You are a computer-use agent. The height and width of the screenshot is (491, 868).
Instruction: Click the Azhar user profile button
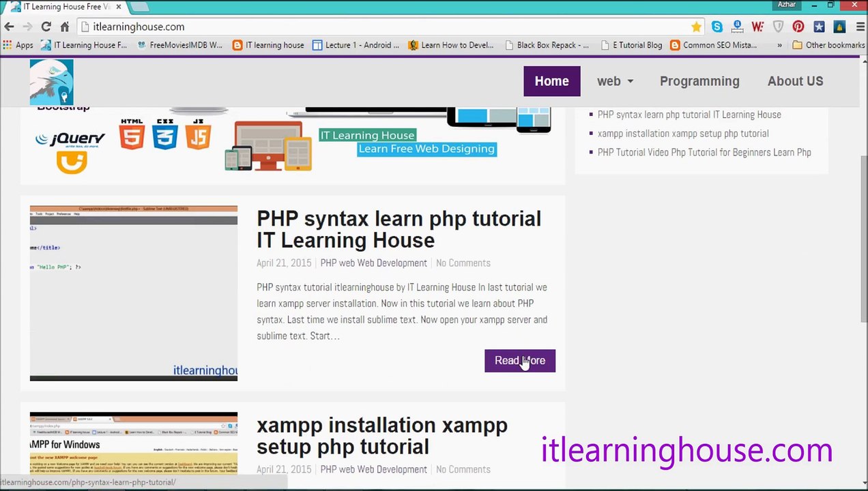[x=786, y=5]
